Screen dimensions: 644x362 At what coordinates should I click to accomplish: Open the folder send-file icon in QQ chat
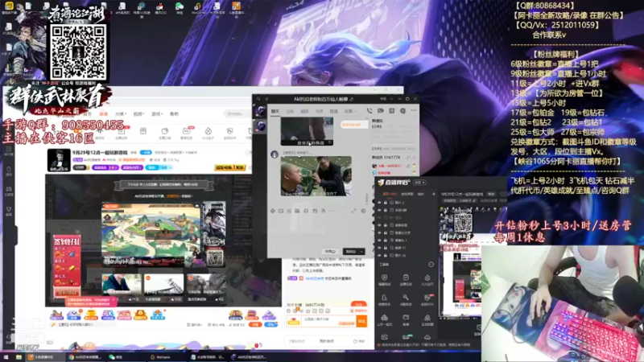(297, 211)
